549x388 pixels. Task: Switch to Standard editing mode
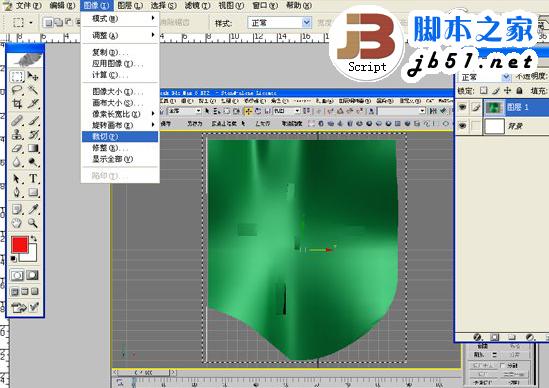click(x=17, y=275)
